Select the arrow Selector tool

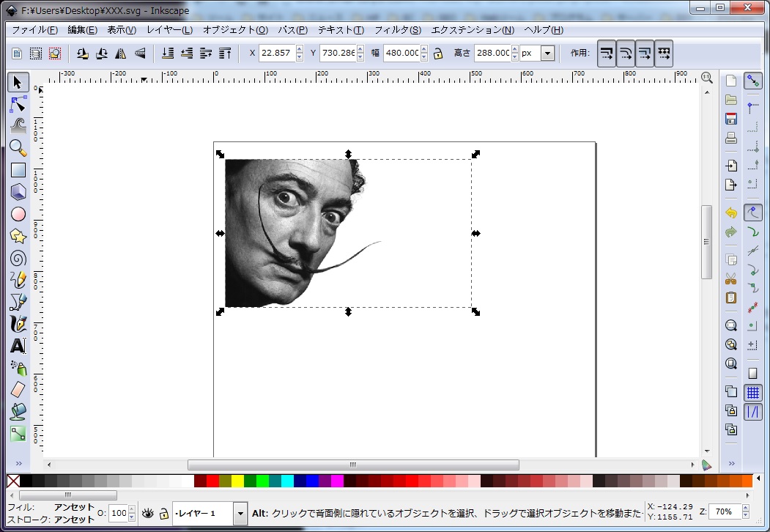tap(18, 82)
